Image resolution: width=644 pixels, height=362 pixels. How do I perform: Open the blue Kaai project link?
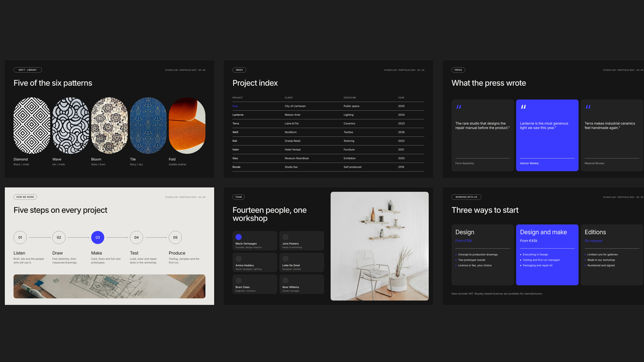coord(235,106)
